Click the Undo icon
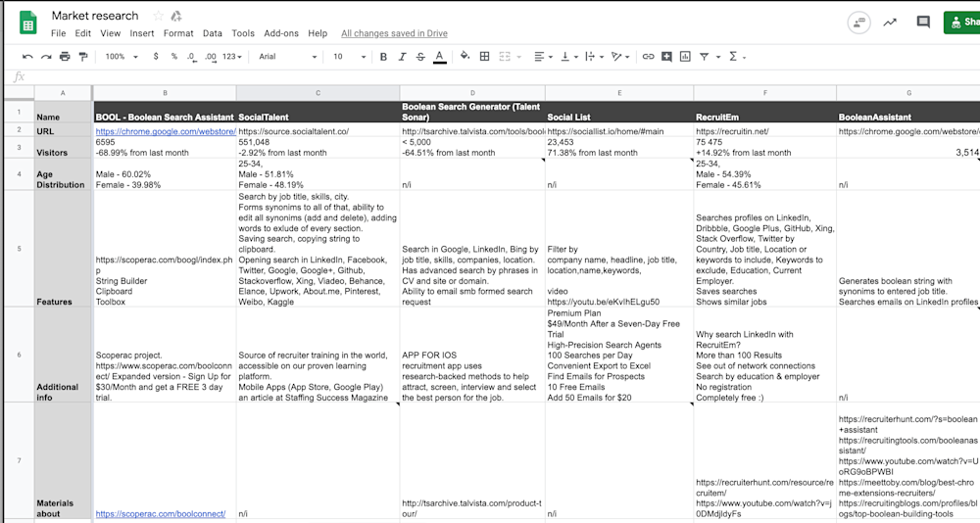This screenshot has width=980, height=523. [x=27, y=57]
